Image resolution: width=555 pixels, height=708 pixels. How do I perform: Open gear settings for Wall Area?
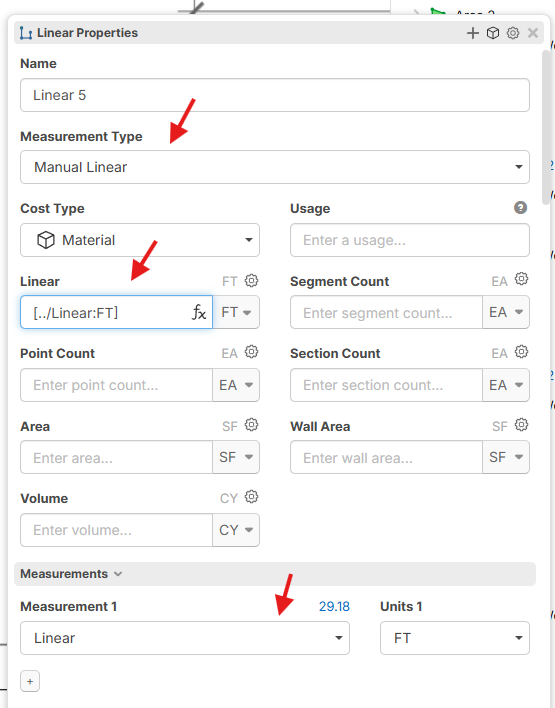click(521, 424)
